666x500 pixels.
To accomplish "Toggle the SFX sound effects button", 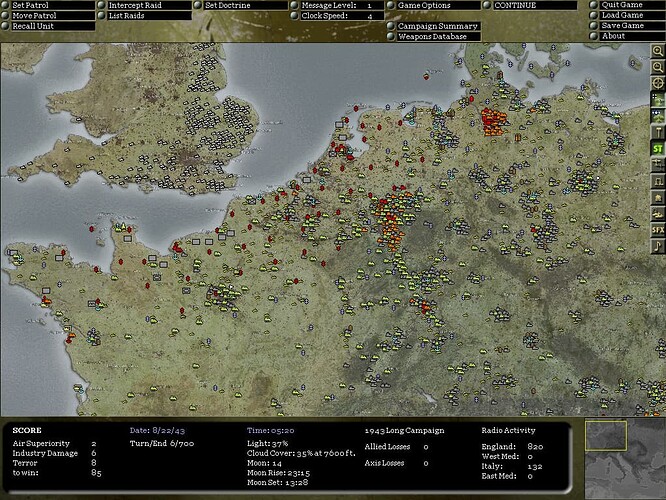I will [658, 230].
